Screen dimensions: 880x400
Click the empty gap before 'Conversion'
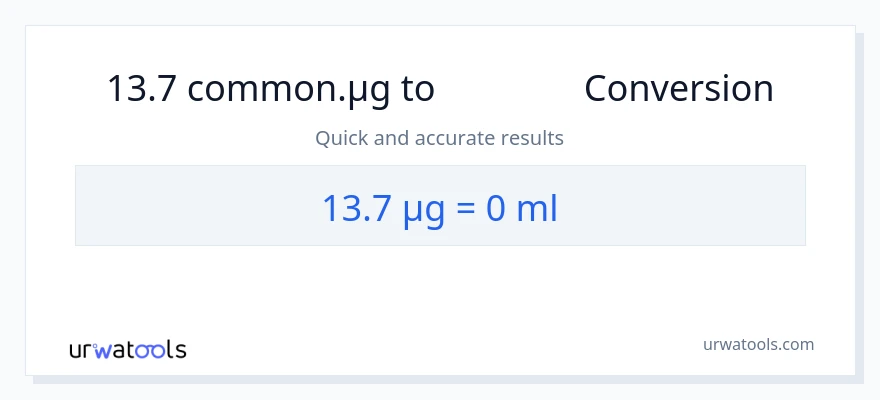pos(508,89)
